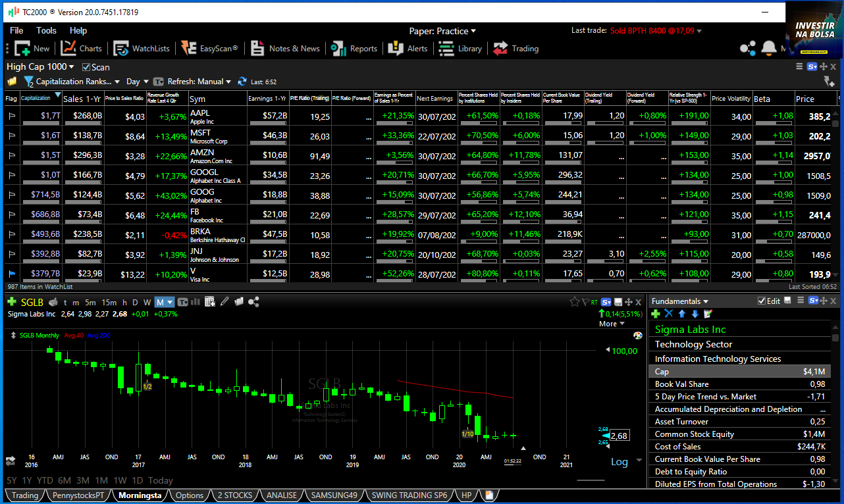This screenshot has width=844, height=504.
Task: Move the item down with the blue down arrow
Action: (x=695, y=314)
